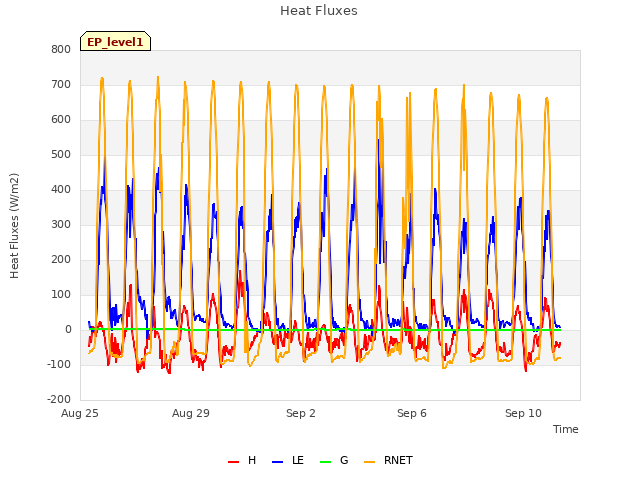Screen dimensions: 640x480
Task: Click the Time axis title
Action: 566,429
